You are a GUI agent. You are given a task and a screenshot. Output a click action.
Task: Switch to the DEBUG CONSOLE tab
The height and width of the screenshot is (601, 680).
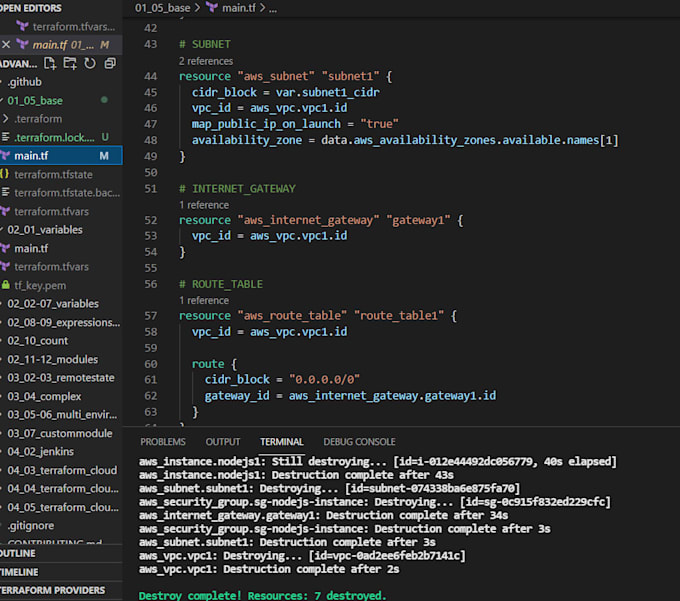point(359,442)
